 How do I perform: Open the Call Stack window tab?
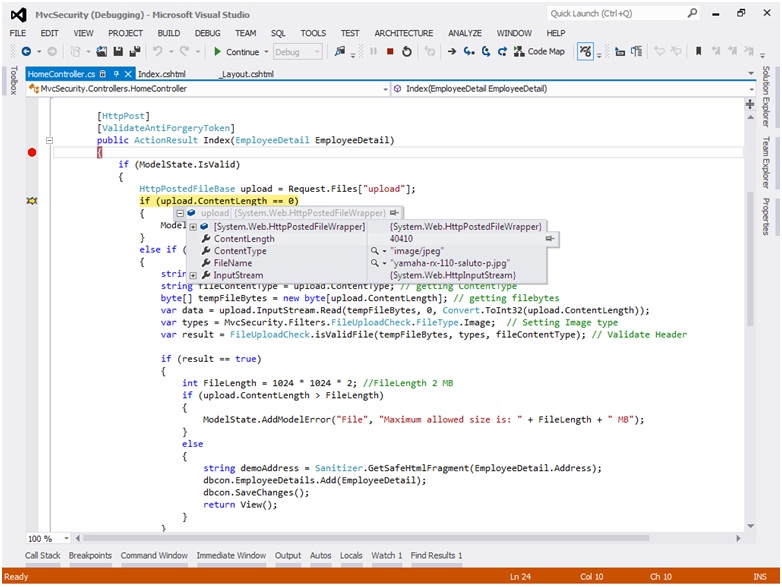(42, 556)
